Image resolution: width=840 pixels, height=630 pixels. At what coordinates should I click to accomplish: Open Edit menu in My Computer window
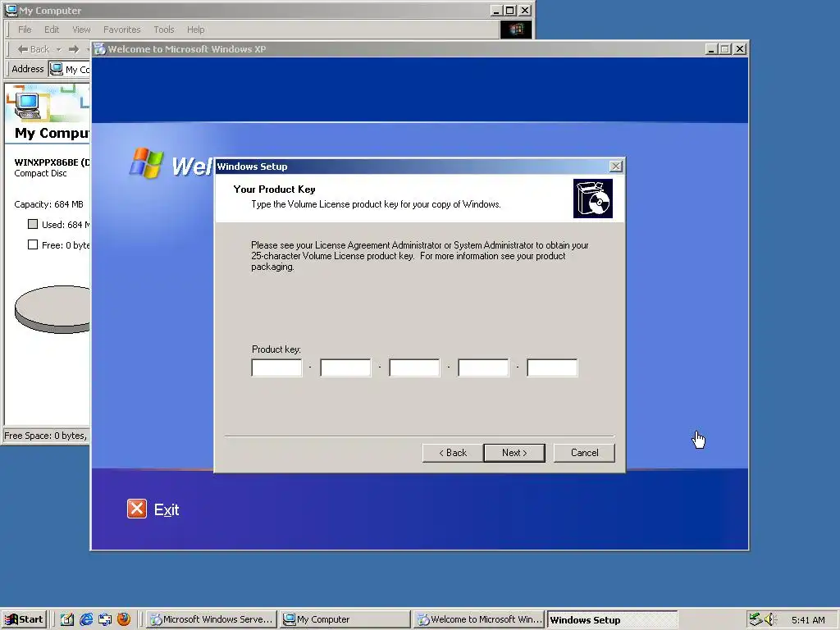[52, 30]
